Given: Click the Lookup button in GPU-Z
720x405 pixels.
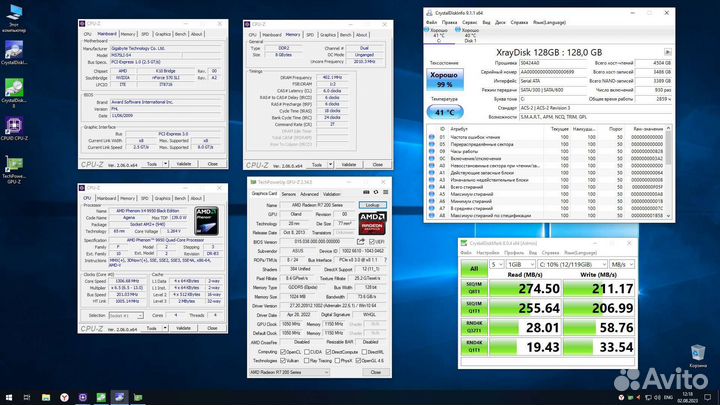Looking at the screenshot, I should pos(372,205).
